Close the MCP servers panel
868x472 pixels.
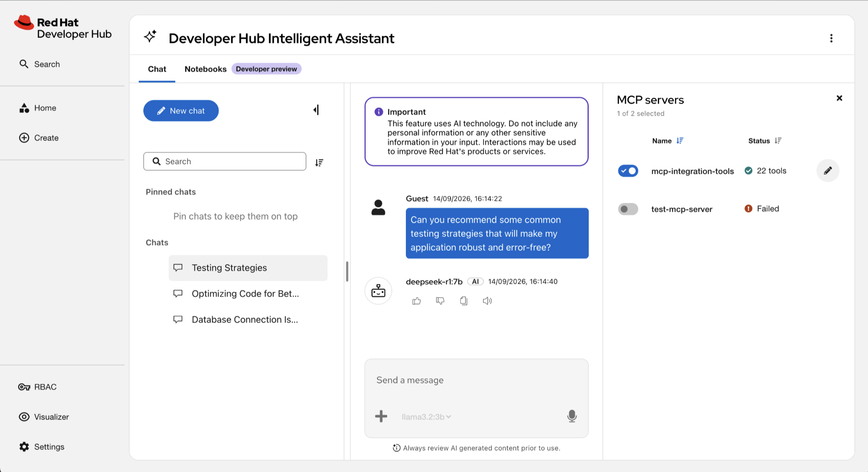[839, 98]
